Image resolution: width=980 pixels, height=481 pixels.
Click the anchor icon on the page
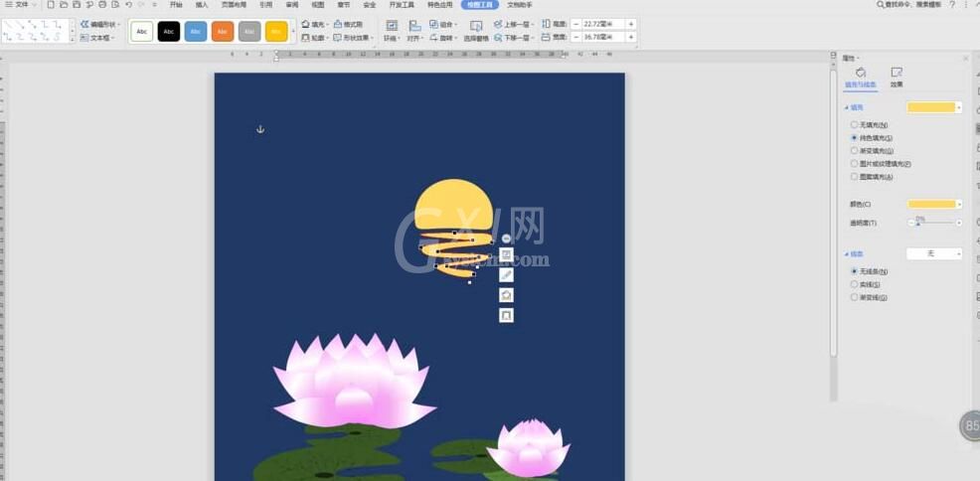click(x=260, y=129)
